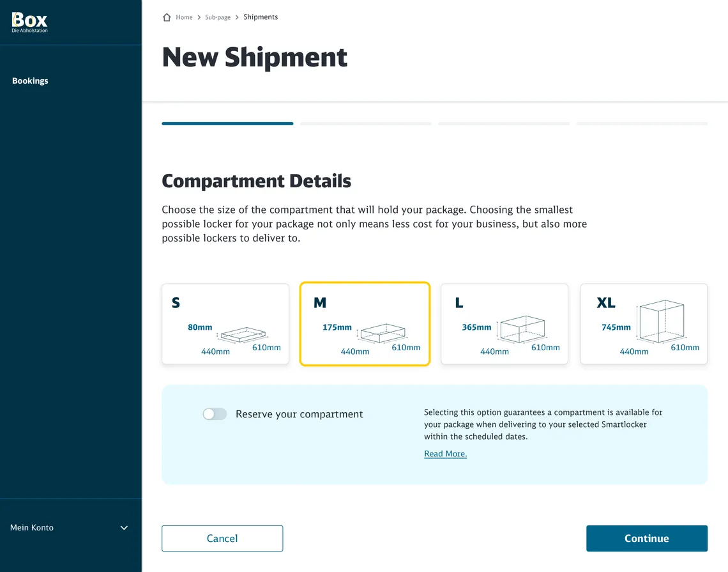Follow the Read More link

pos(445,454)
